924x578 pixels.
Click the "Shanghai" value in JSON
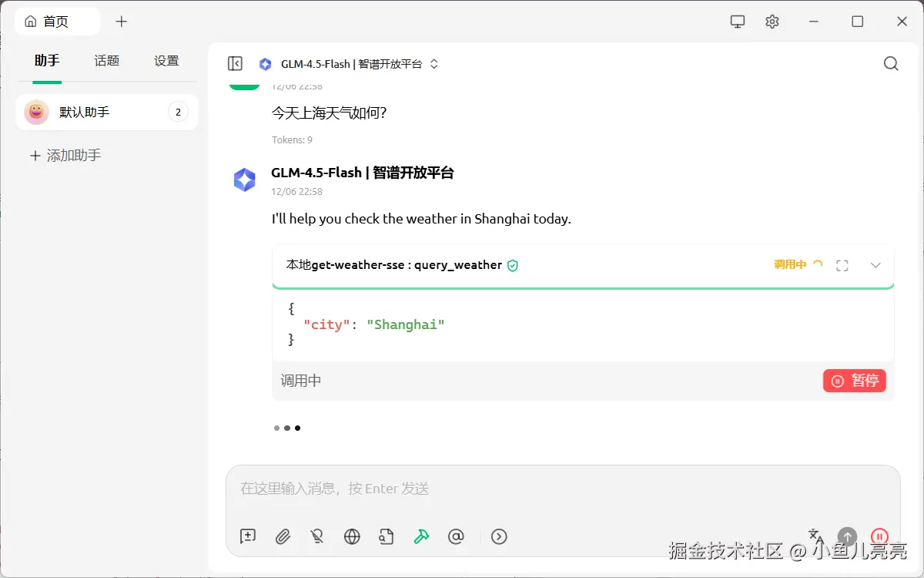[406, 324]
